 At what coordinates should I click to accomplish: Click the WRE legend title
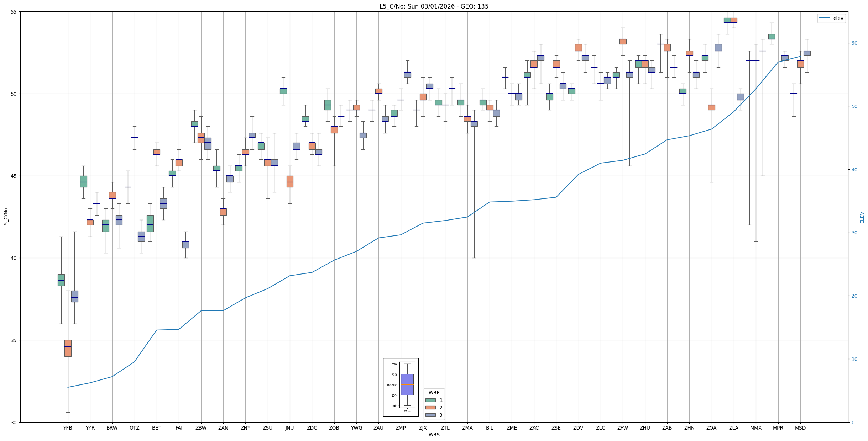click(x=434, y=393)
